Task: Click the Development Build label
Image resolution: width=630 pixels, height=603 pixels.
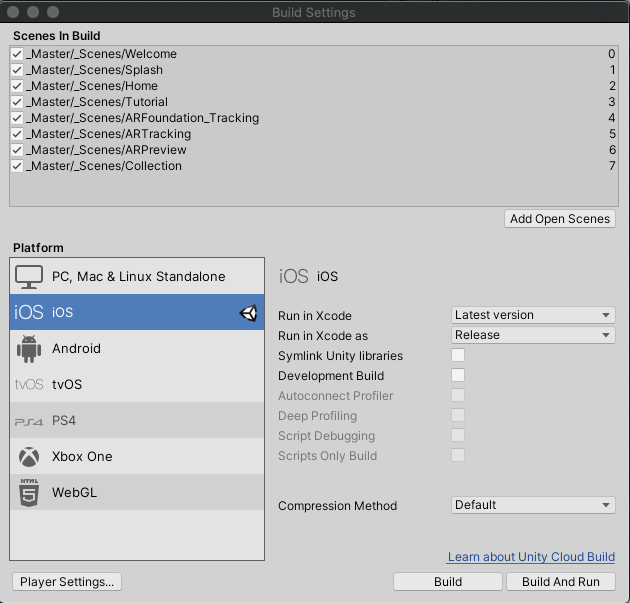Action: [x=331, y=376]
